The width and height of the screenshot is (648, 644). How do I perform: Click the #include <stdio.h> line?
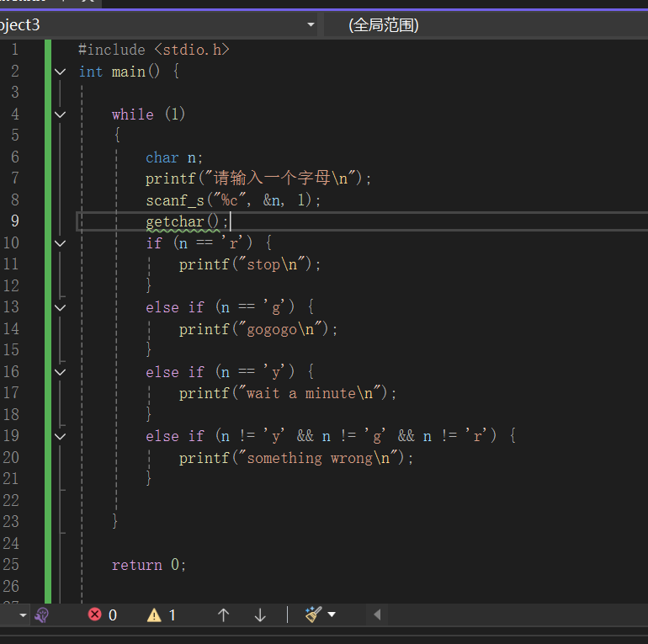pos(154,50)
